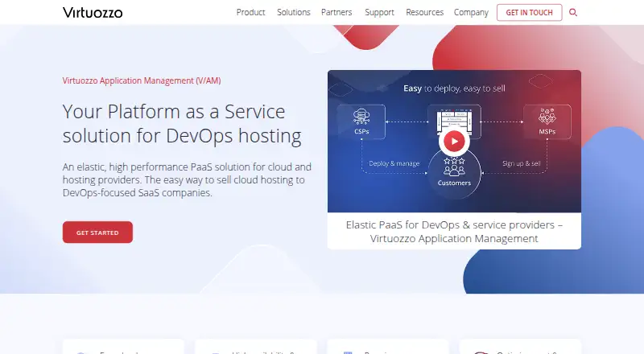Click the GET IN TOUCH button
This screenshot has height=354, width=644.
pos(529,12)
